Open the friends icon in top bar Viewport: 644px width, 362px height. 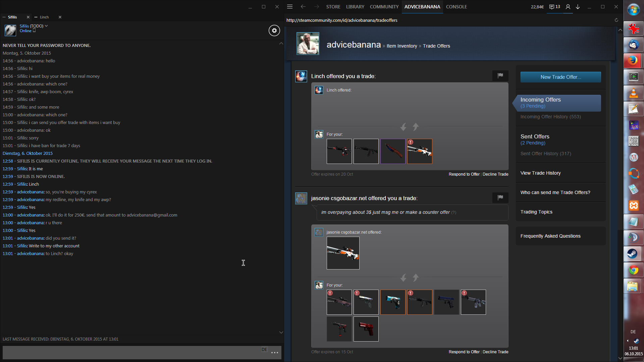(568, 7)
